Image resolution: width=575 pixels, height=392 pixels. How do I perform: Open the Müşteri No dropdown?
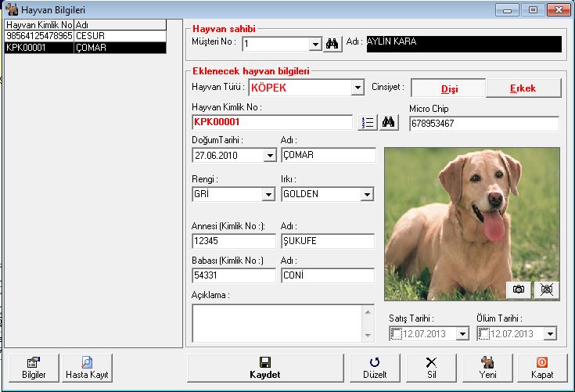click(x=315, y=45)
